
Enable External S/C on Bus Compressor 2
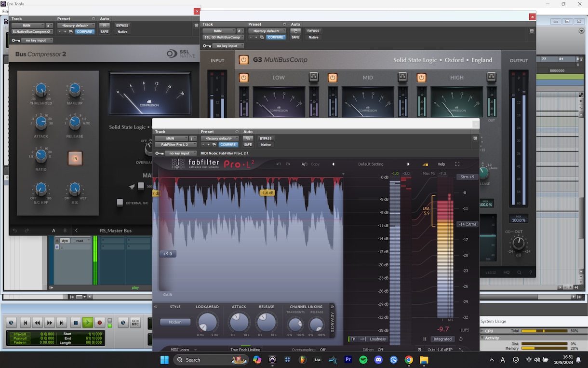[x=120, y=203]
